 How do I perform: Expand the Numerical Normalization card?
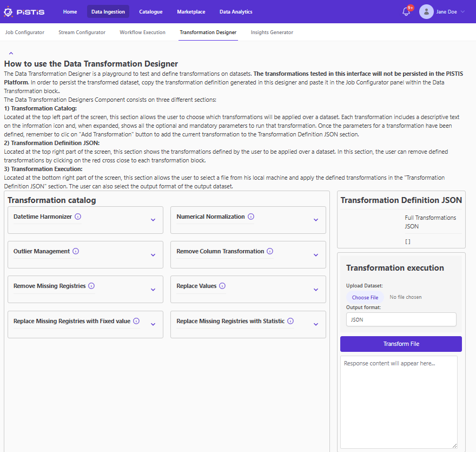point(316,220)
